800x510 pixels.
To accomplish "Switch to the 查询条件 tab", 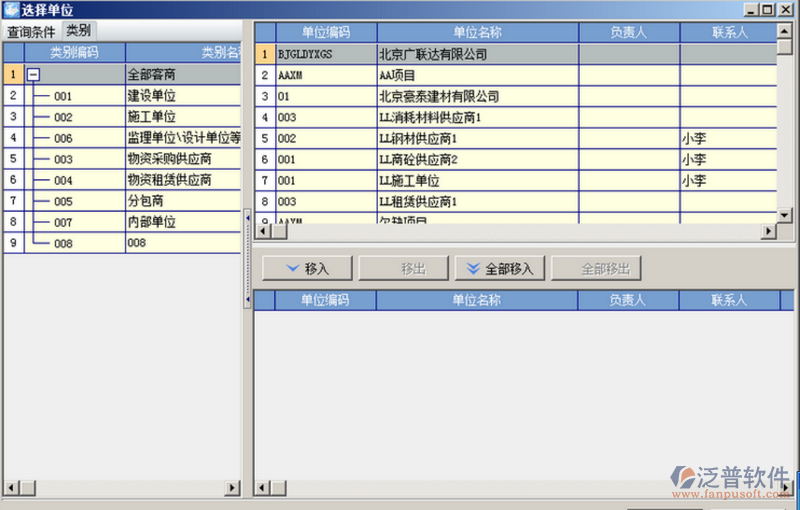I will click(31, 31).
